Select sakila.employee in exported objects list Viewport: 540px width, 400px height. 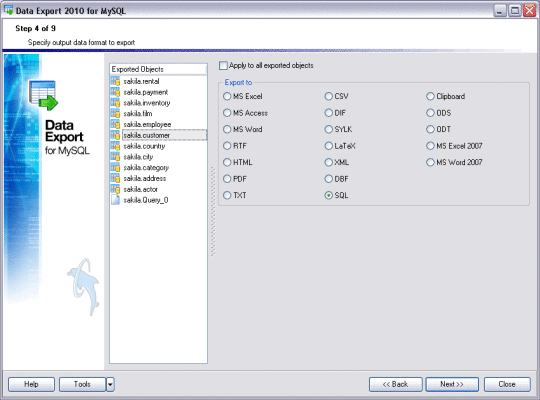point(147,124)
